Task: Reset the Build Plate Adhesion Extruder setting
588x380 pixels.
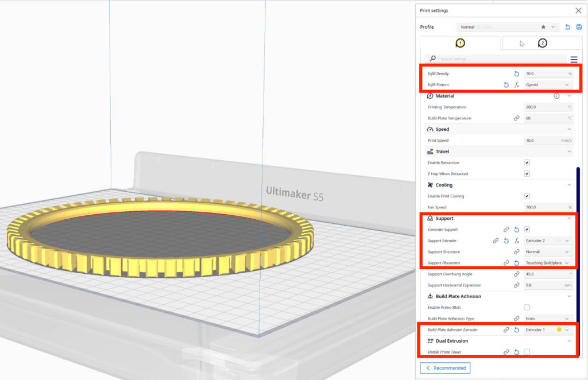Action: pyautogui.click(x=516, y=330)
